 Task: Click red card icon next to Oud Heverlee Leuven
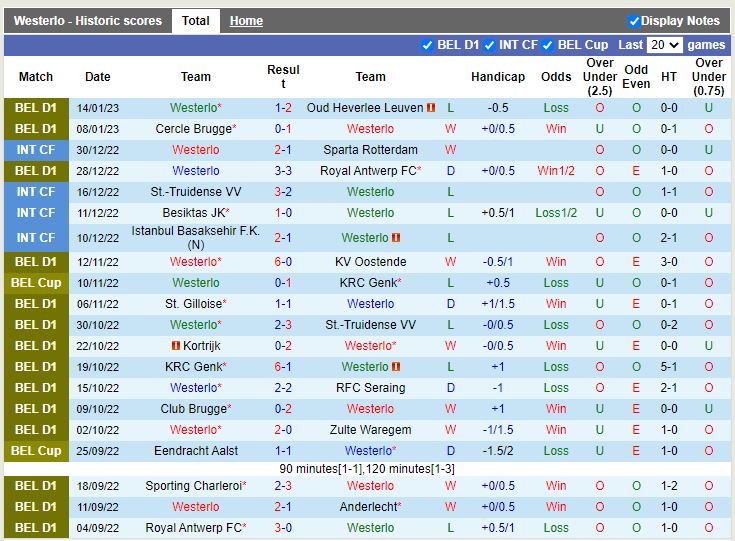click(x=431, y=108)
